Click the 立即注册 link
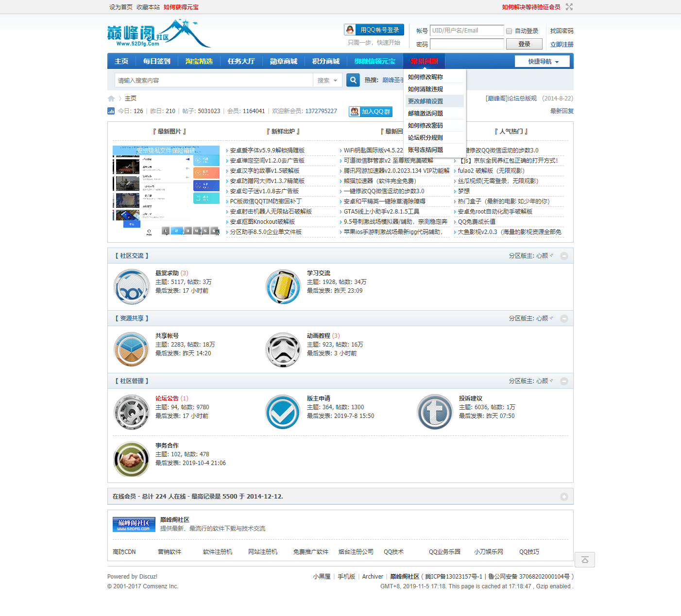 pyautogui.click(x=562, y=45)
